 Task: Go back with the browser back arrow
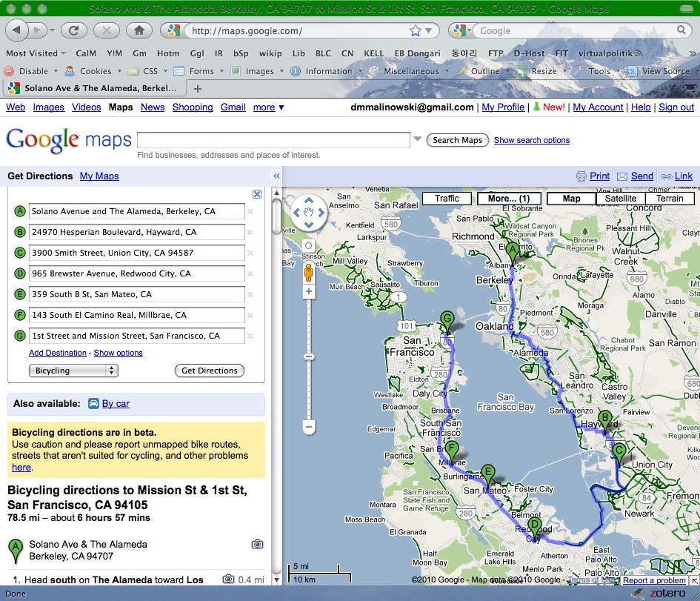click(x=17, y=30)
